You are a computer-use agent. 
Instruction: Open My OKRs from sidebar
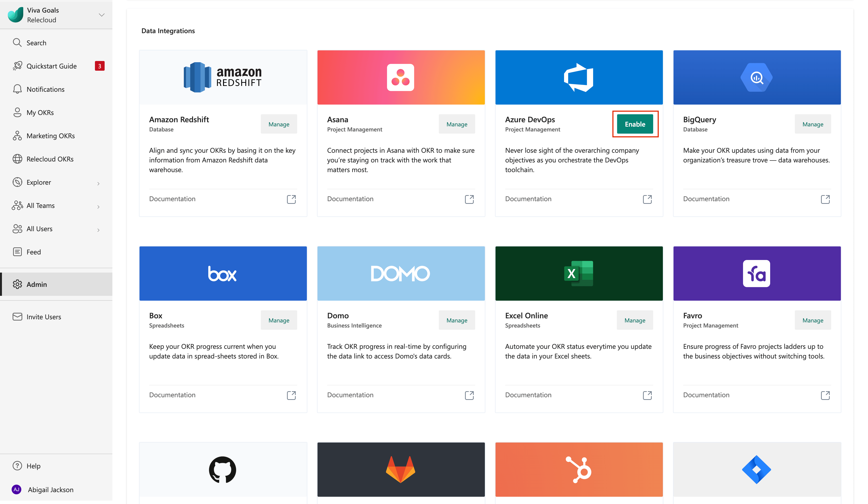pos(40,113)
